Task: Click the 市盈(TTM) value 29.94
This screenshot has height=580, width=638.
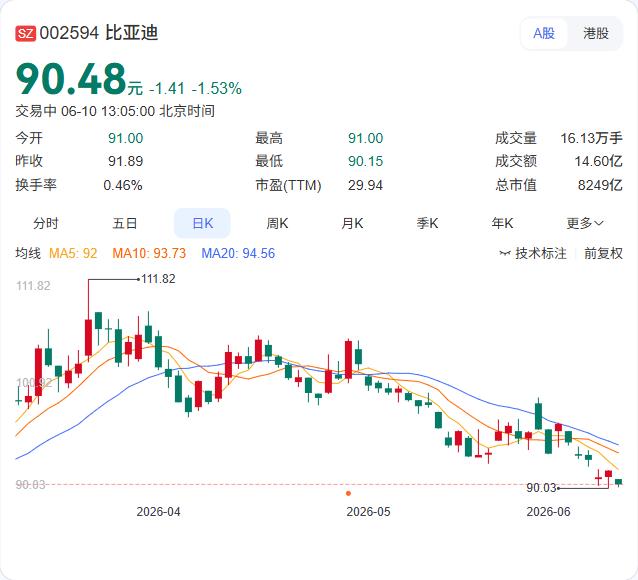Action: coord(365,185)
